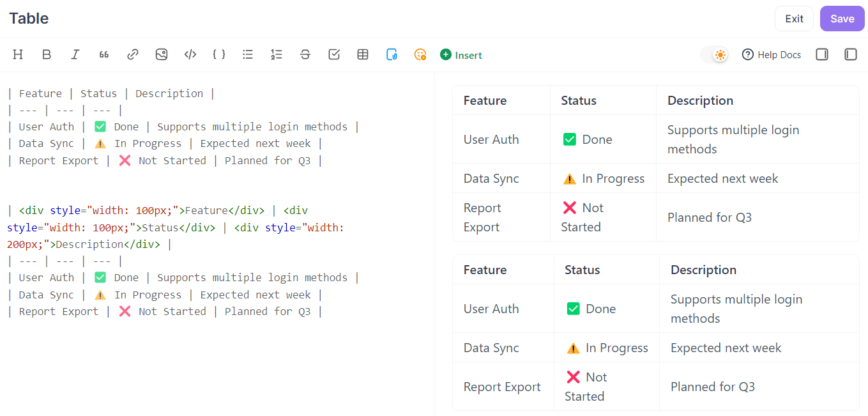868x416 pixels.
Task: Click 'Description' header in second preview table
Action: pyautogui.click(x=703, y=270)
